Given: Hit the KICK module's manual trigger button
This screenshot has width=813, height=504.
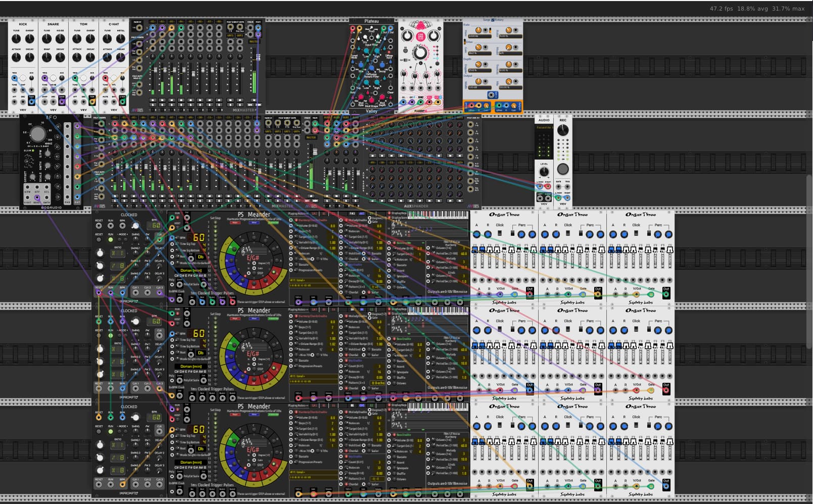Looking at the screenshot, I should [23, 78].
